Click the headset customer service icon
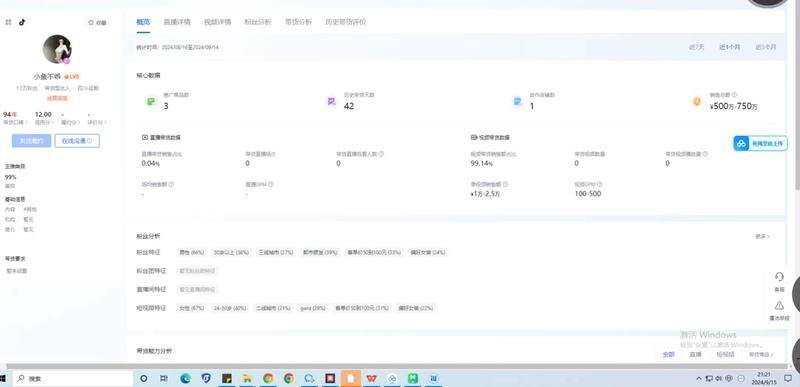This screenshot has width=800, height=387. (779, 276)
